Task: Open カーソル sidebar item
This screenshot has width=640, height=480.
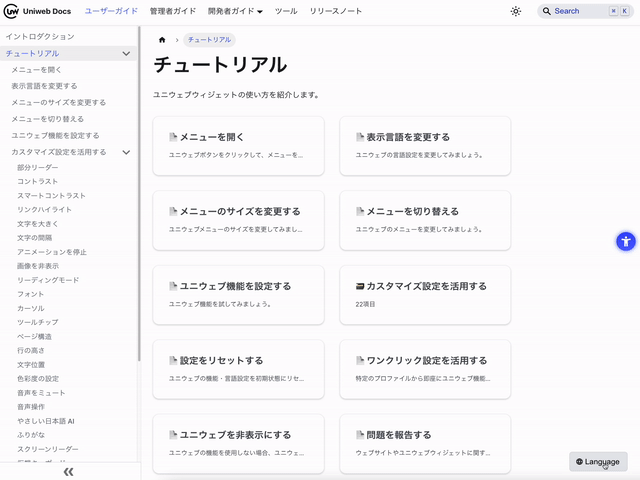Action: pos(31,308)
